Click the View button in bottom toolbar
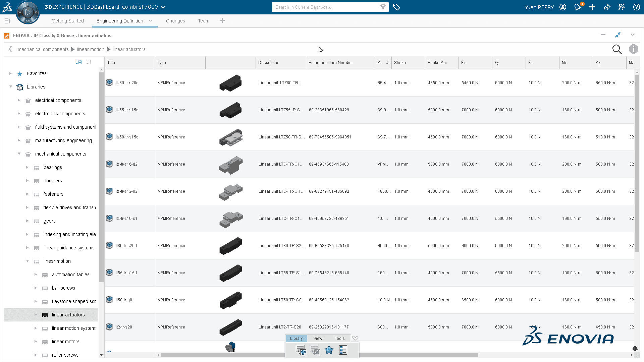The image size is (644, 362). click(x=318, y=338)
